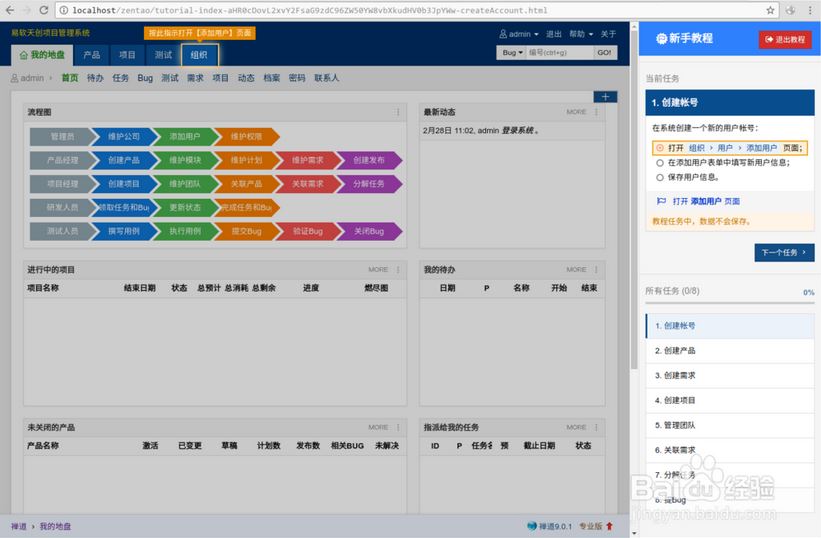Click the browser back arrow

pos(10,10)
